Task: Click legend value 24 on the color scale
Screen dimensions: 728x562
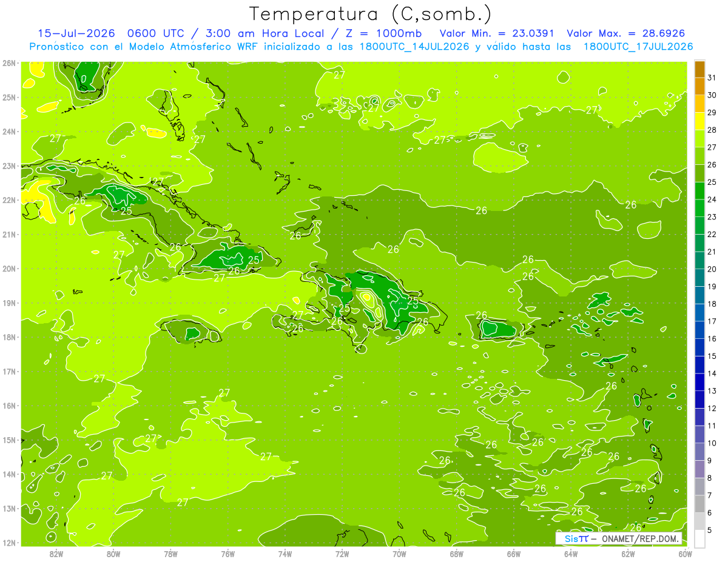Action: 712,199
